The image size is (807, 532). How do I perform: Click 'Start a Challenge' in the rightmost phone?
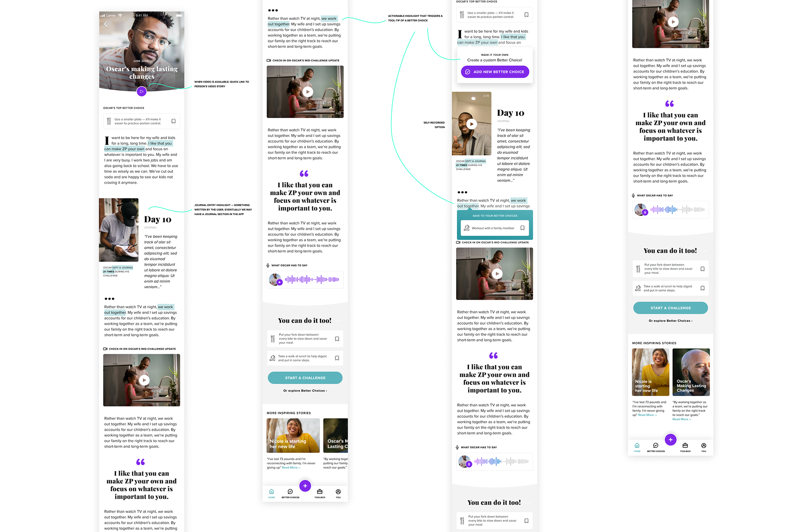(670, 308)
